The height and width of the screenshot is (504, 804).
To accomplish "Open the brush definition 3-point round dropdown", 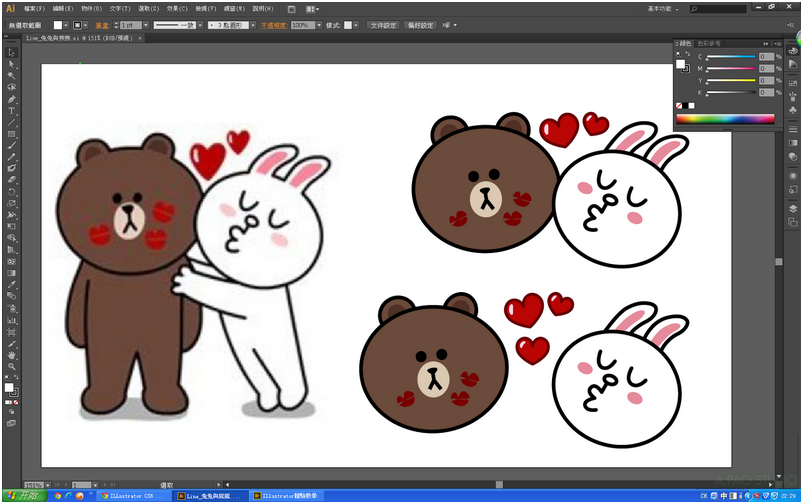I will tap(253, 25).
